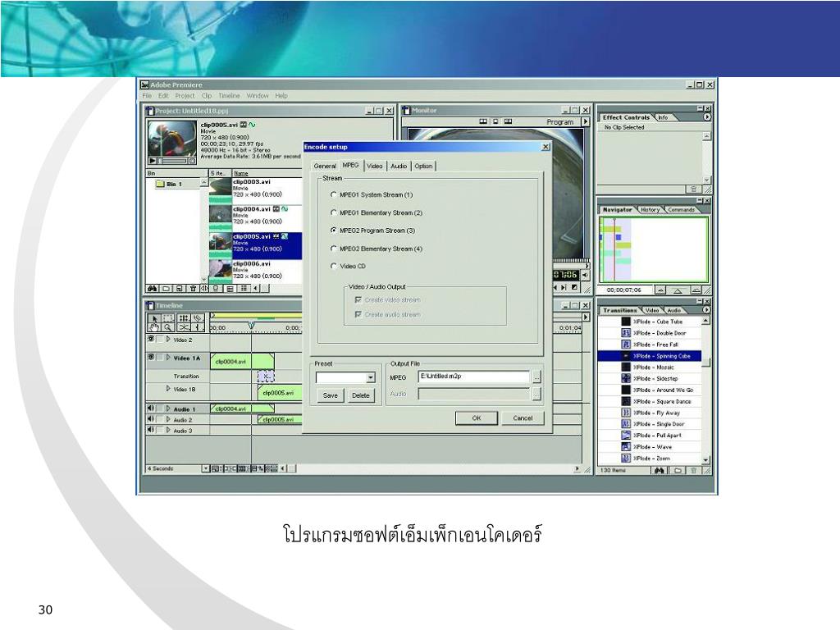
Task: Mute the Audio 1 track speaker
Action: (151, 409)
